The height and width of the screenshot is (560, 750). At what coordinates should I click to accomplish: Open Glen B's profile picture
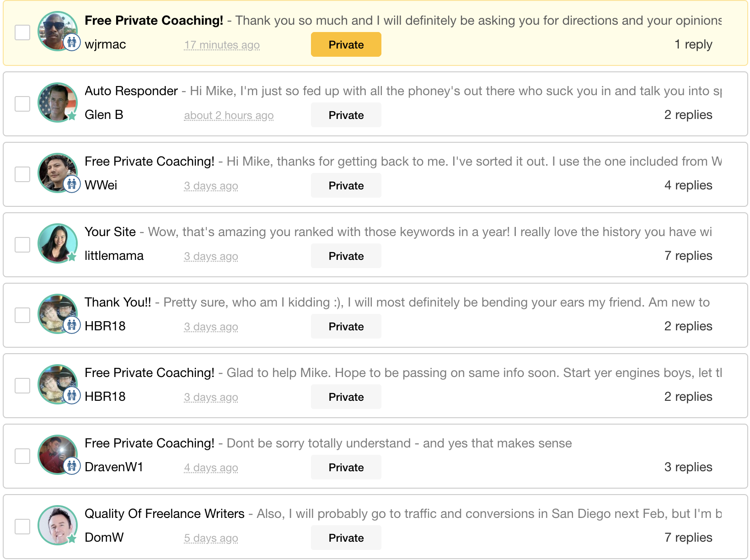pyautogui.click(x=57, y=102)
